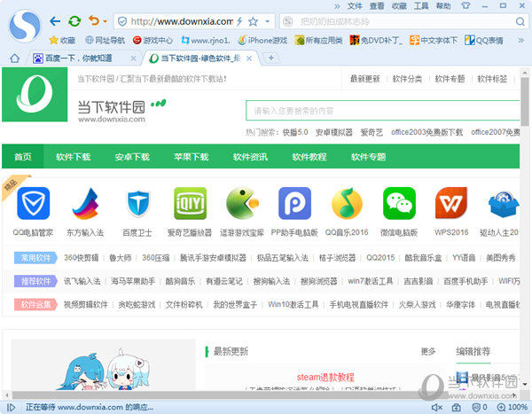Click the address bar URL field
Viewport: 532px width, 414px height.
(182, 21)
